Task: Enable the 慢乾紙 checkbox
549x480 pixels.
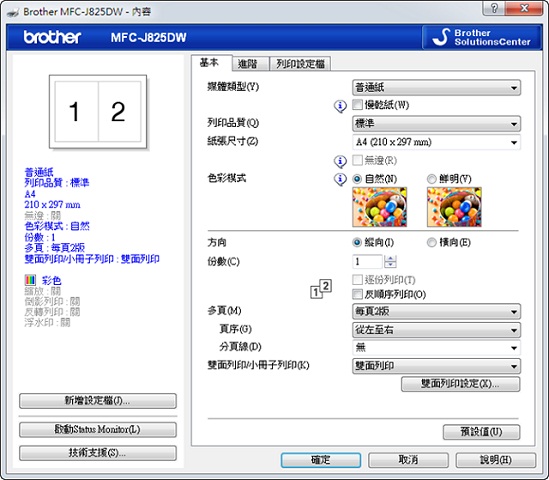Action: pyautogui.click(x=357, y=105)
